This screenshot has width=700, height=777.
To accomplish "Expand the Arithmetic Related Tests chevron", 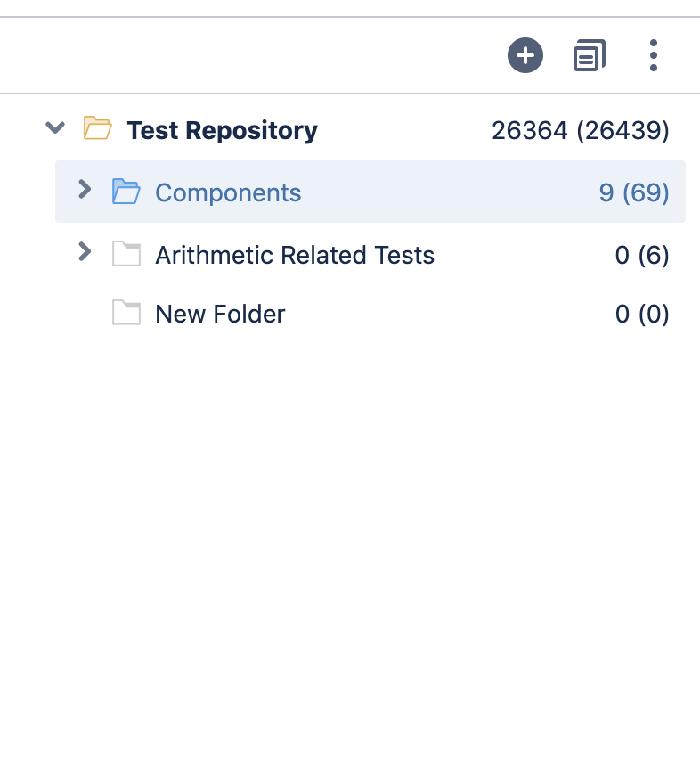I will tap(85, 252).
